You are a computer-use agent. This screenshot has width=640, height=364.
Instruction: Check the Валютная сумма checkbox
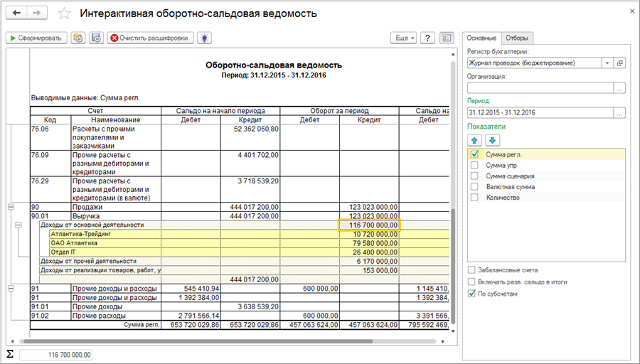pos(474,186)
